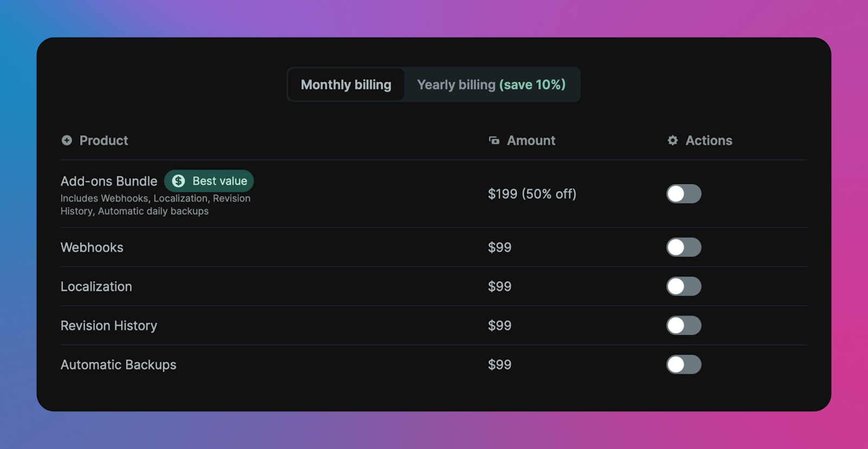Click the Actions column header text

point(709,141)
